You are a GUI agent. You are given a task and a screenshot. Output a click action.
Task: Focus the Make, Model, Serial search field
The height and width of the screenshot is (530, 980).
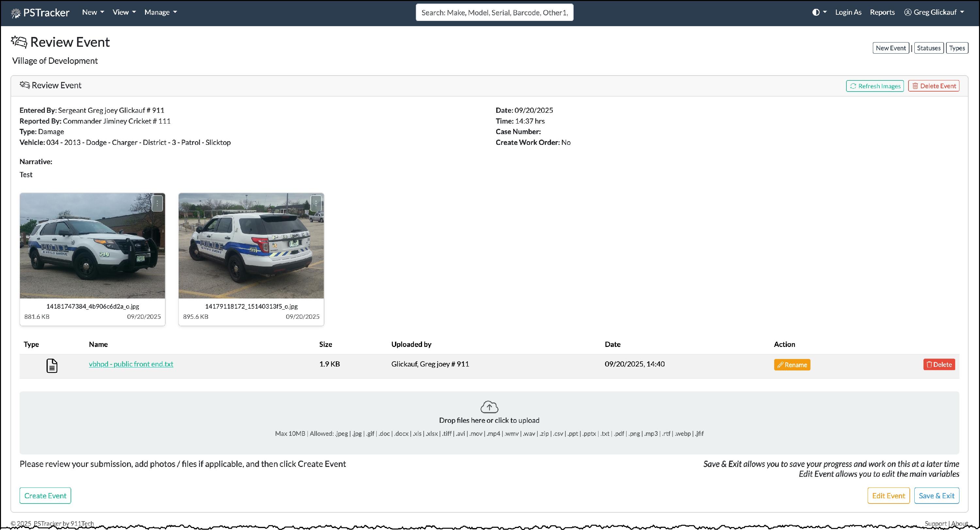[x=494, y=12]
